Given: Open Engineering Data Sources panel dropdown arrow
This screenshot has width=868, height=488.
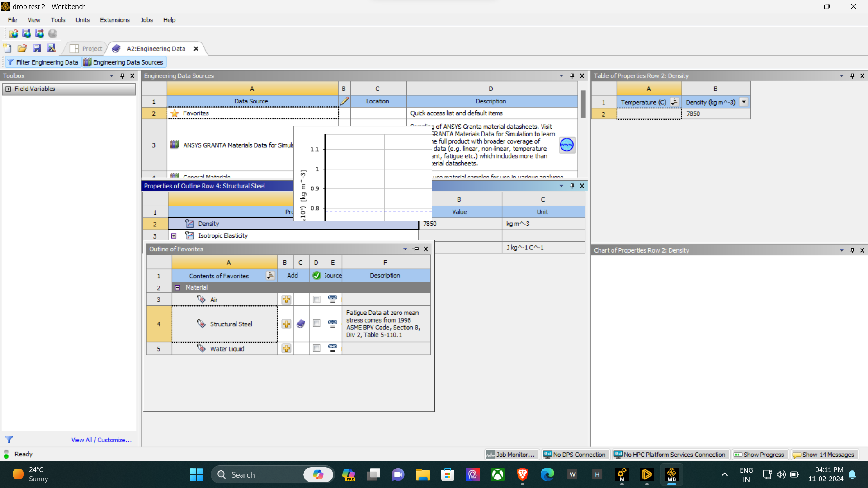Looking at the screenshot, I should pos(561,76).
